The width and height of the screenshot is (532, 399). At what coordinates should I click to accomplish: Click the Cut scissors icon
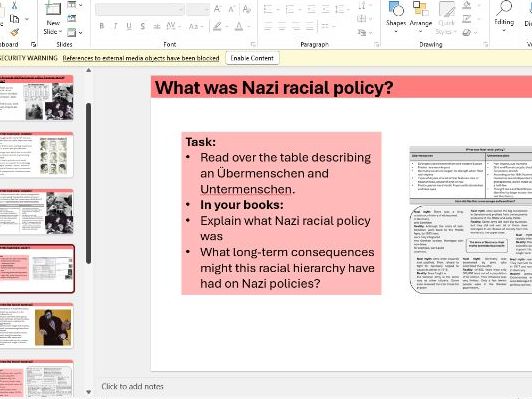coord(14,5)
